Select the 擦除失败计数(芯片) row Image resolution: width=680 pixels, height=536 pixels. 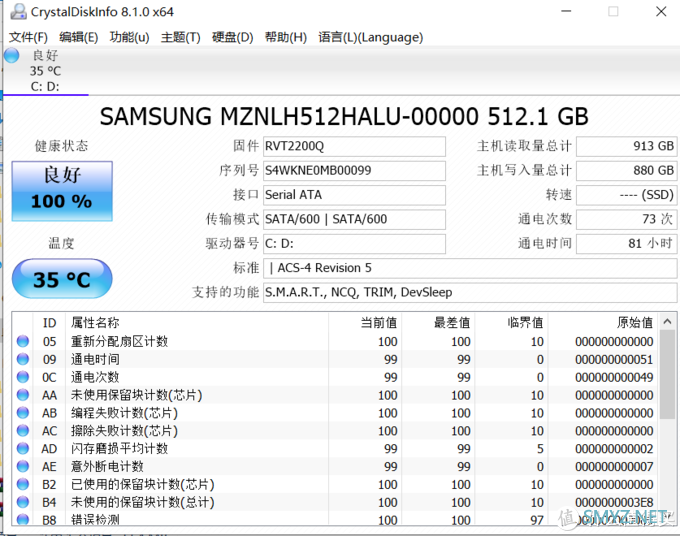(335, 430)
